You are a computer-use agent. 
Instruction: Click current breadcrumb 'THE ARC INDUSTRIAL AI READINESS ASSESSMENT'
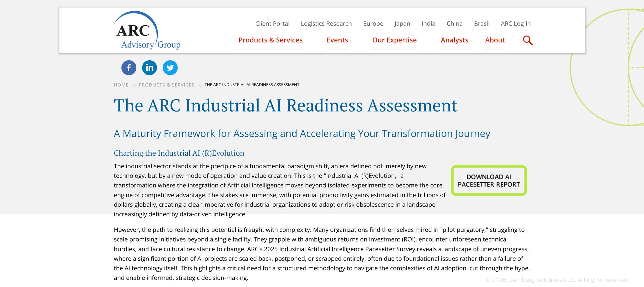pyautogui.click(x=252, y=85)
